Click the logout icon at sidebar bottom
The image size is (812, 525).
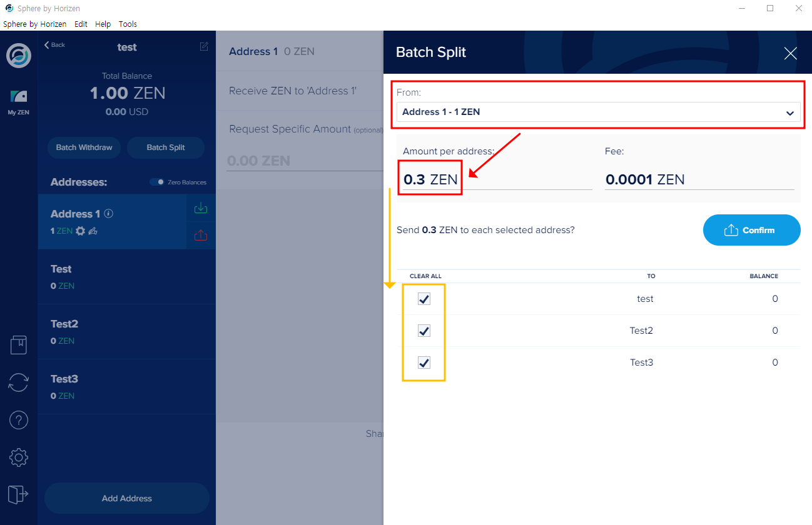click(18, 494)
